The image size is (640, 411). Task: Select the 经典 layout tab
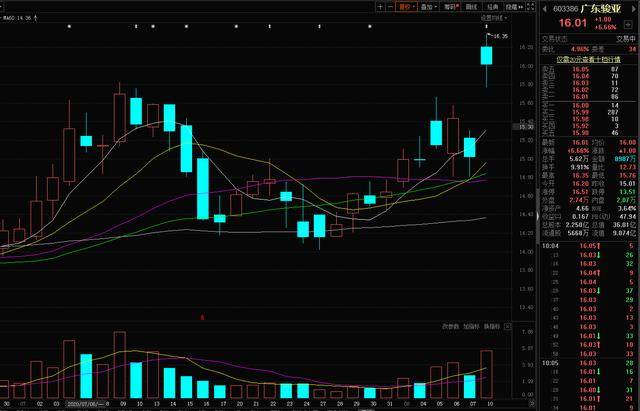493,7
